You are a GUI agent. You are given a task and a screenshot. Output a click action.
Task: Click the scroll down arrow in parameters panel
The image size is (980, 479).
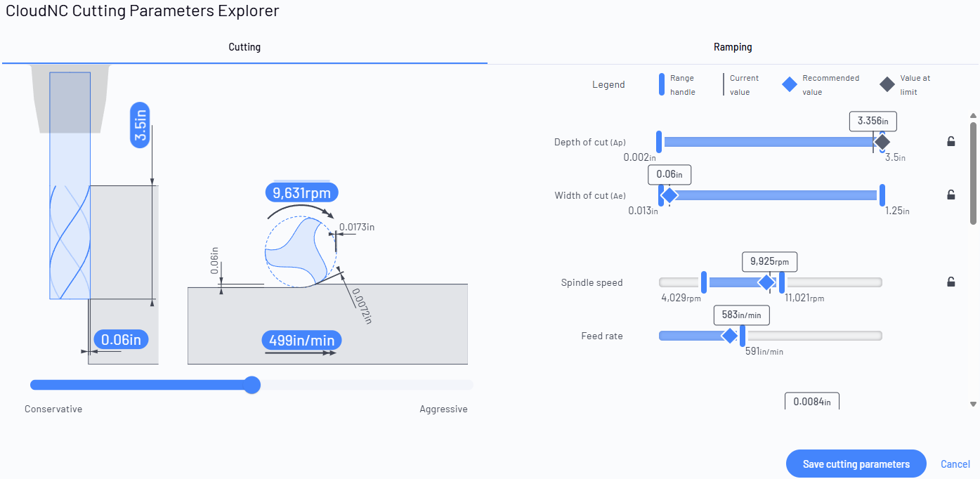tap(973, 404)
